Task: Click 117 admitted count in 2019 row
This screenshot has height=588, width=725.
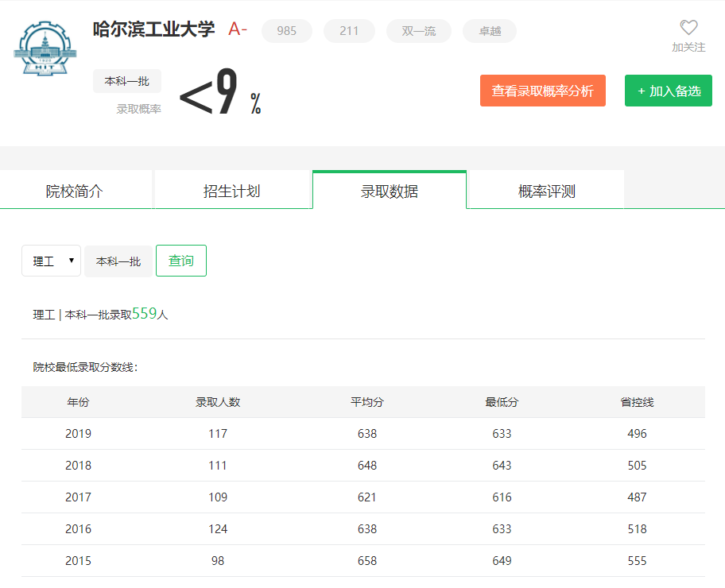Action: click(218, 434)
